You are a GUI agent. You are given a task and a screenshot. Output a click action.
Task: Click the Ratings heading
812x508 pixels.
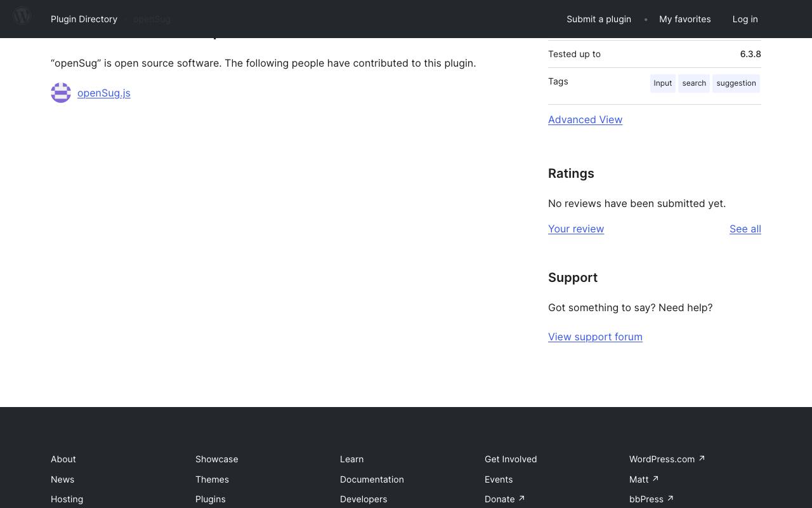pyautogui.click(x=571, y=173)
